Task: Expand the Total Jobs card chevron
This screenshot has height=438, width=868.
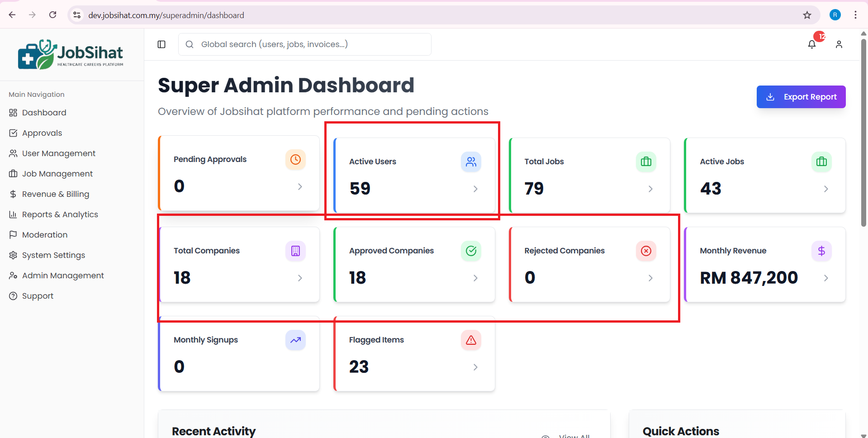Action: [650, 189]
